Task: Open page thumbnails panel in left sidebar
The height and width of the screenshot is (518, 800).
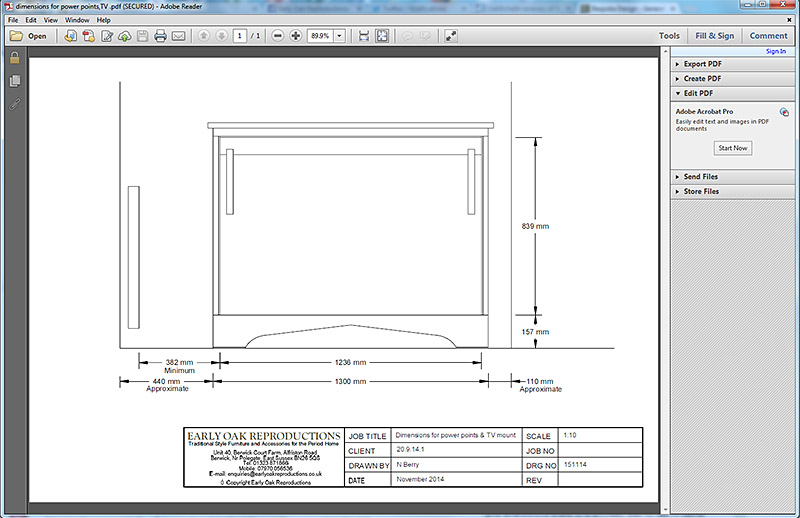Action: (x=15, y=81)
